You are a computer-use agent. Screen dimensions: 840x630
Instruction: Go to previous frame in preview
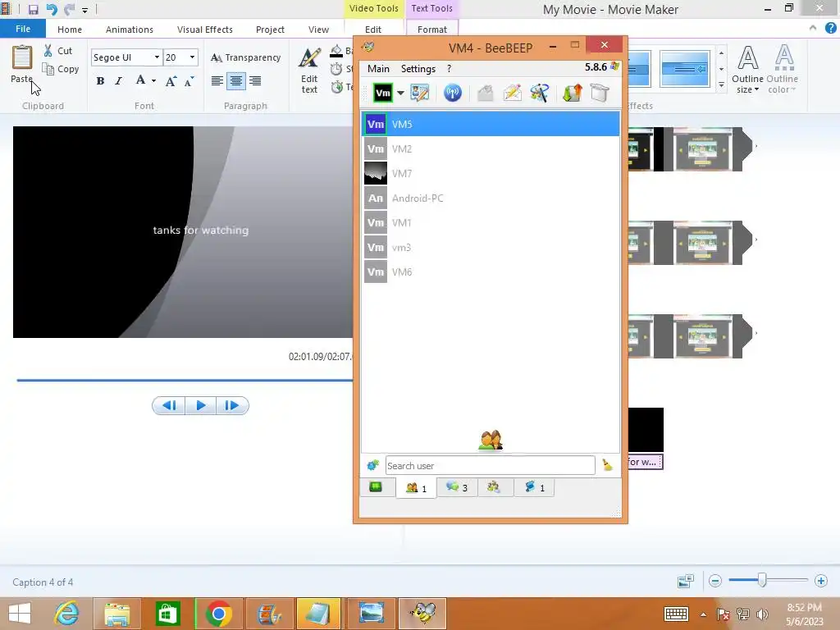169,405
